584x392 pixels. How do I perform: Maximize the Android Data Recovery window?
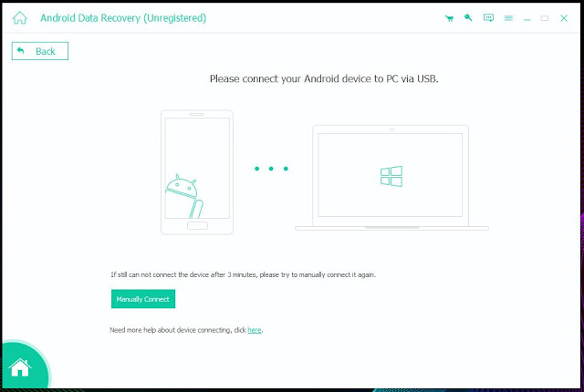pyautogui.click(x=545, y=18)
